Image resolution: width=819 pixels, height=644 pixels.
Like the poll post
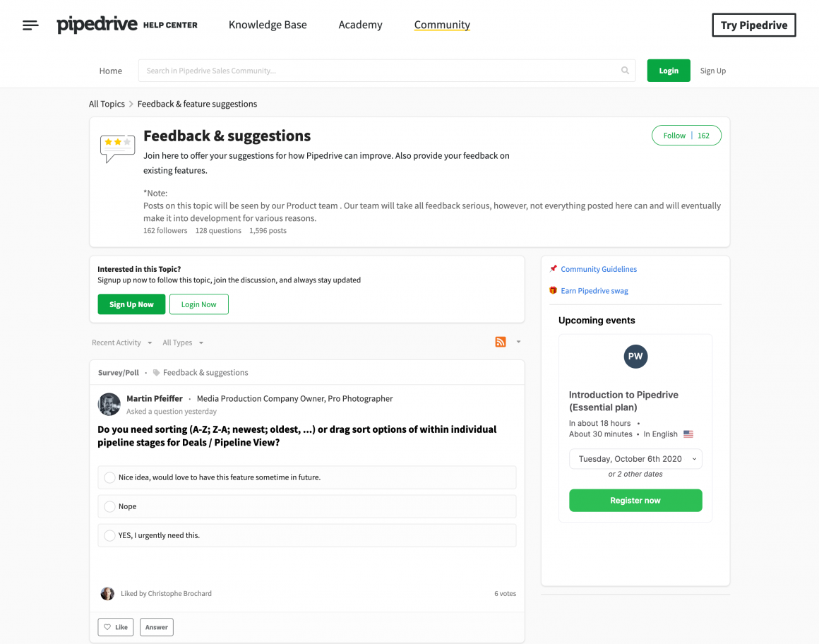point(116,627)
